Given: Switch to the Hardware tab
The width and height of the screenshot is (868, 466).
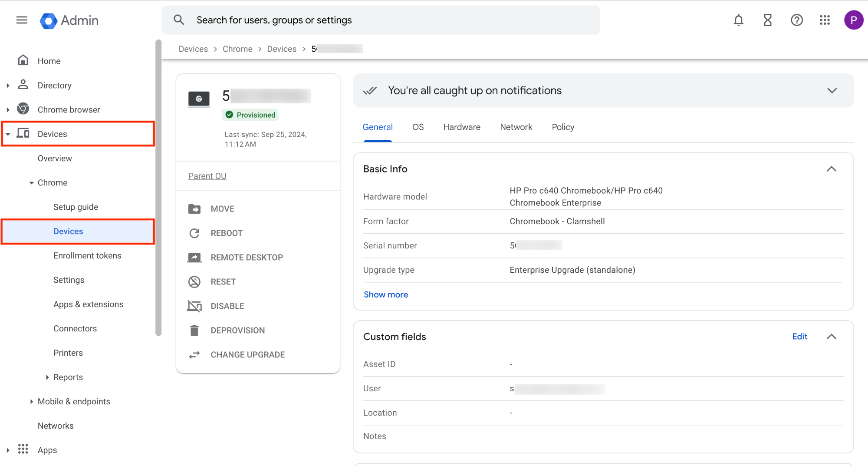Looking at the screenshot, I should (x=462, y=127).
